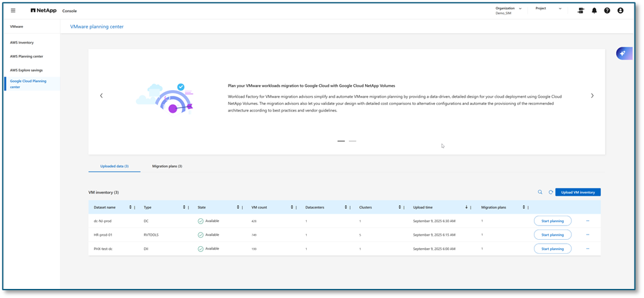Click Available state in PHX-test-dc row
The width and height of the screenshot is (644, 298).
208,249
